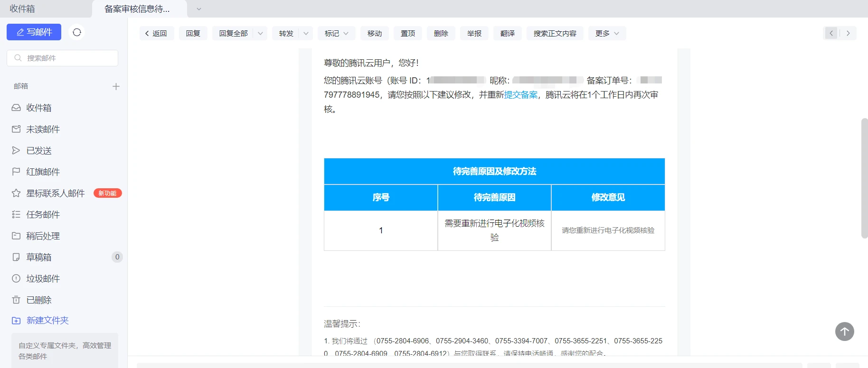This screenshot has width=868, height=368.
Task: Click the 写邮件 compose button
Action: coord(34,32)
